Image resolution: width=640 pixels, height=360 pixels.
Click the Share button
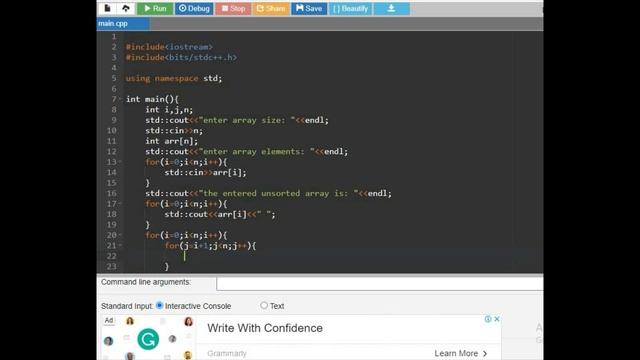point(271,9)
